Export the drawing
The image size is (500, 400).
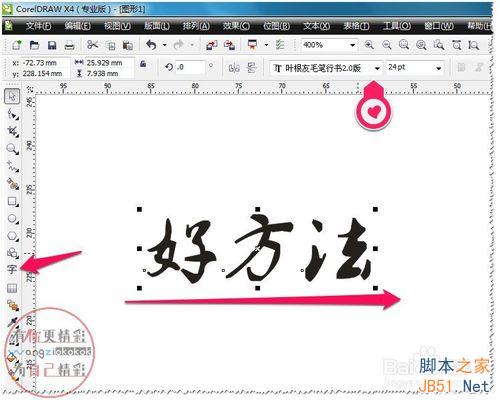(x=229, y=45)
